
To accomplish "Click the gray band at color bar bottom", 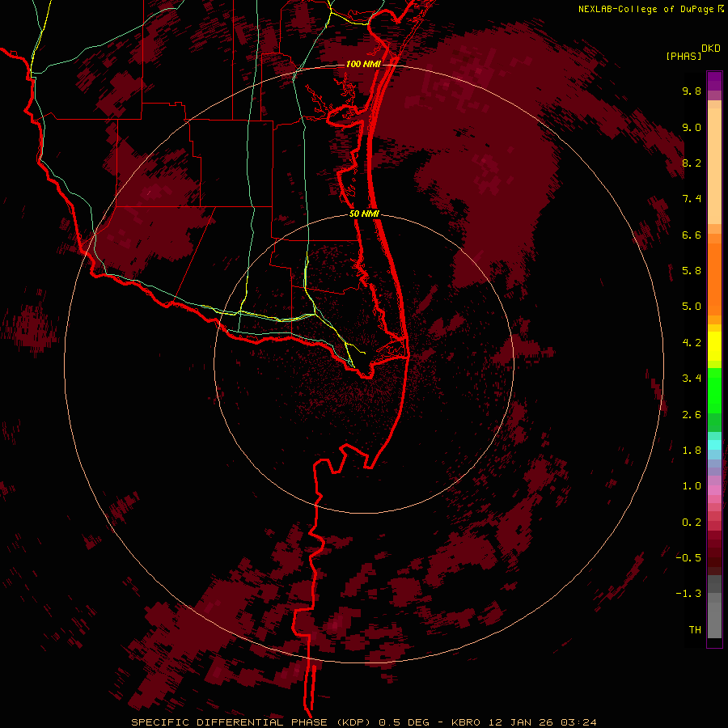I will pos(714,617).
